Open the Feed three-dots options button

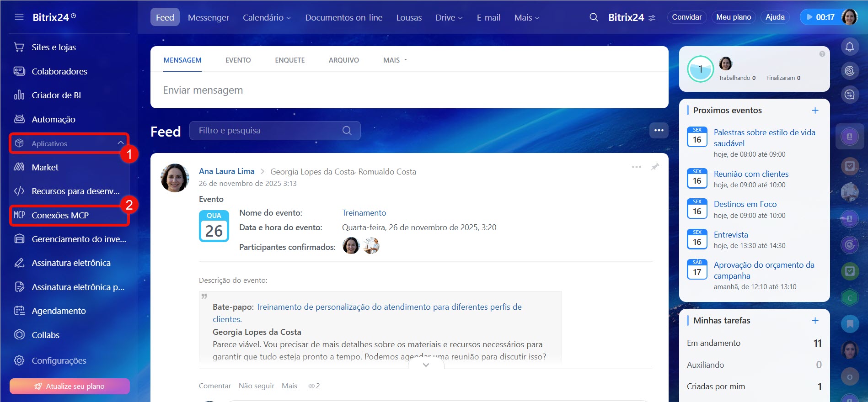pyautogui.click(x=659, y=130)
